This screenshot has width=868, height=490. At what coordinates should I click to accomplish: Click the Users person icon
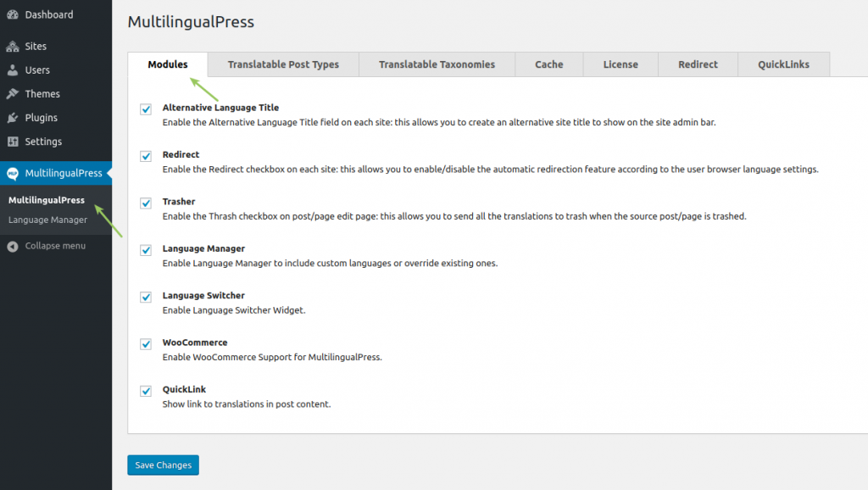click(12, 70)
